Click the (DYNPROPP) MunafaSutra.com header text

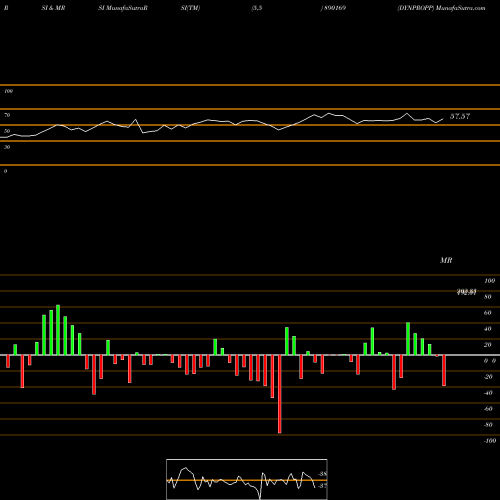(441, 8)
